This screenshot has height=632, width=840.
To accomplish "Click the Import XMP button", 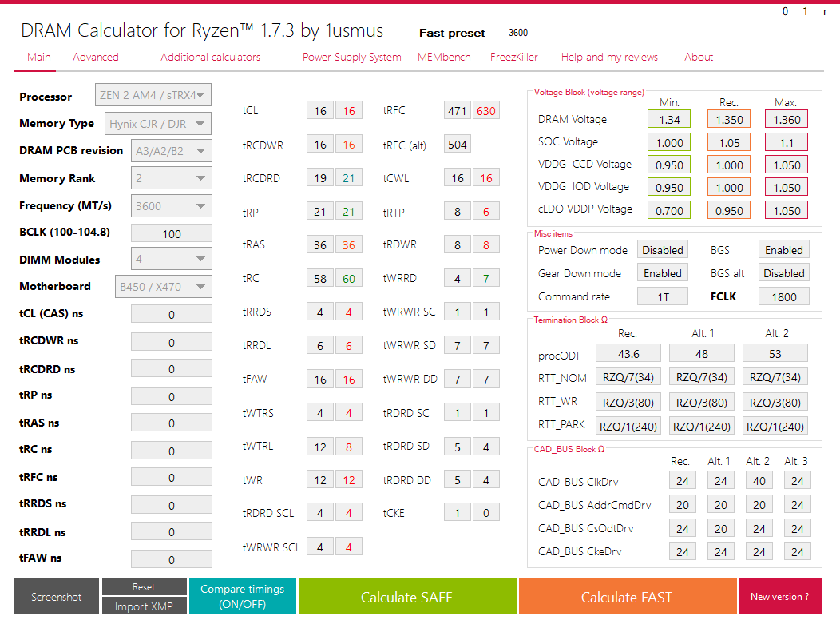I will click(144, 606).
